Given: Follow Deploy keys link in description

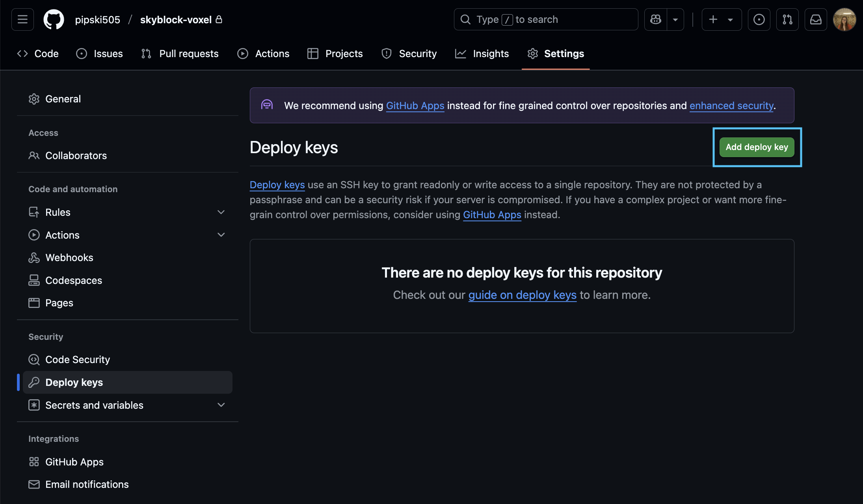Looking at the screenshot, I should 277,185.
